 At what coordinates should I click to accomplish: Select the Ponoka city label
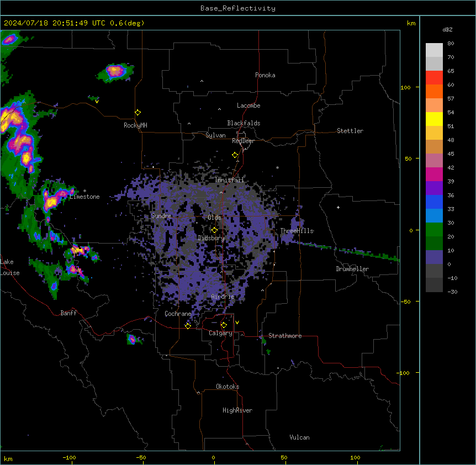tap(265, 75)
